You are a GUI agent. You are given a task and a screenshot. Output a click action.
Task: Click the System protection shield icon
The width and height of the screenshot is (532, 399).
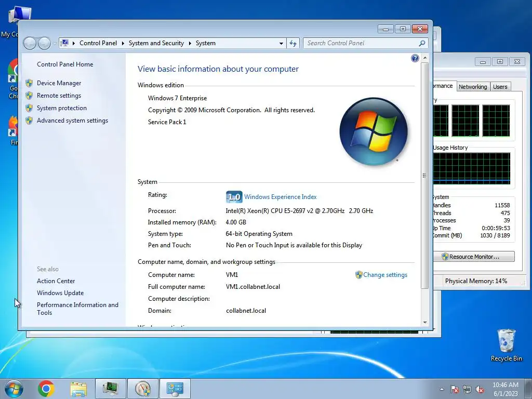[29, 108]
